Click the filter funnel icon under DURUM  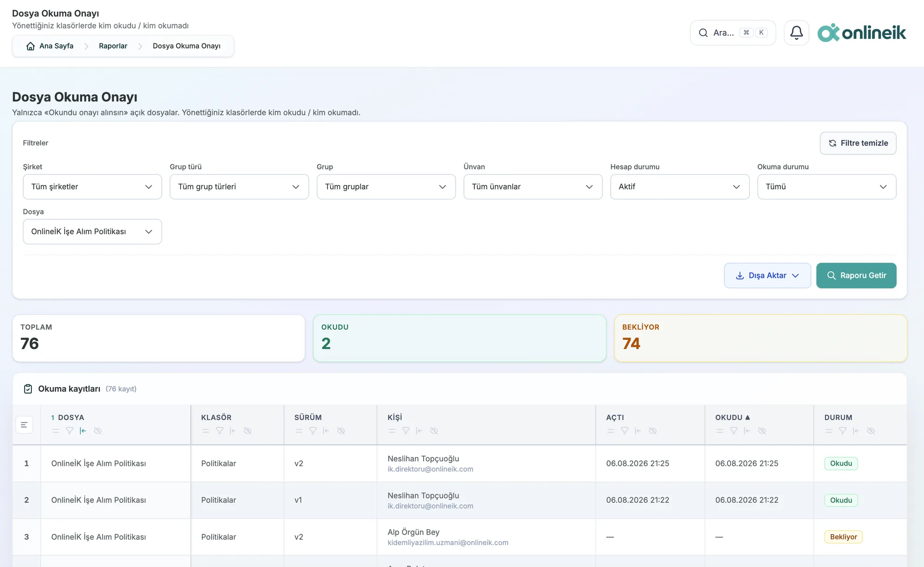[843, 431]
